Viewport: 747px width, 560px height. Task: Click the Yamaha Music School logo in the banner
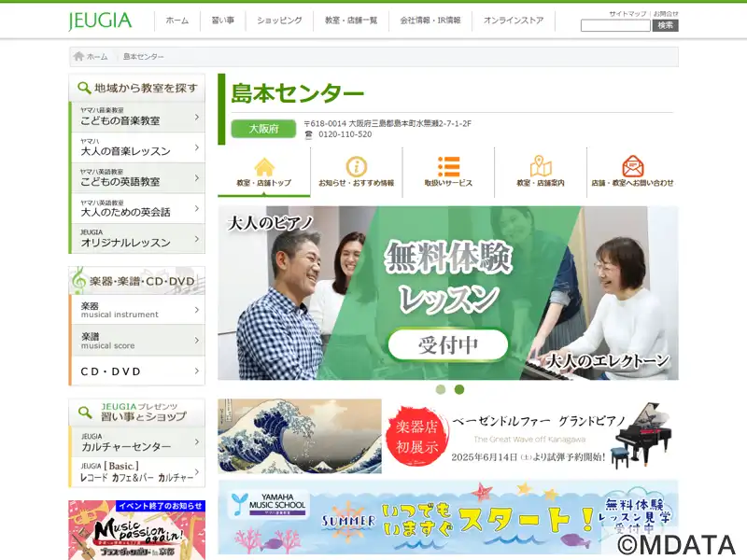coord(268,504)
